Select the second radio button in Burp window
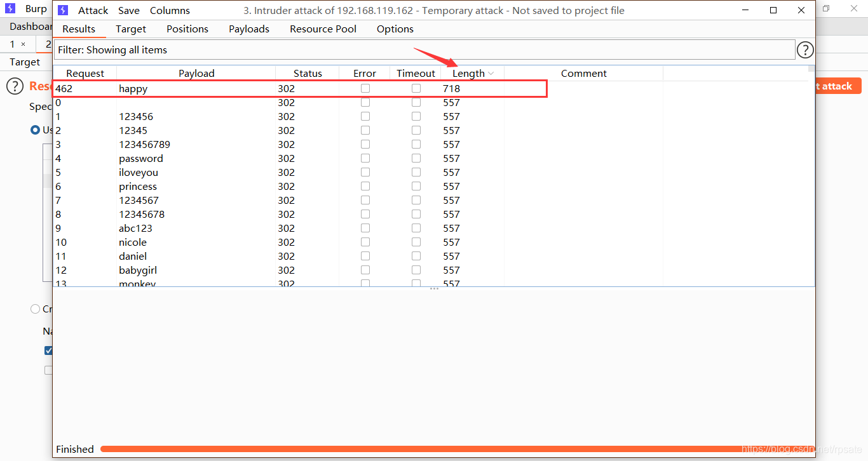The width and height of the screenshot is (868, 461). [36, 309]
